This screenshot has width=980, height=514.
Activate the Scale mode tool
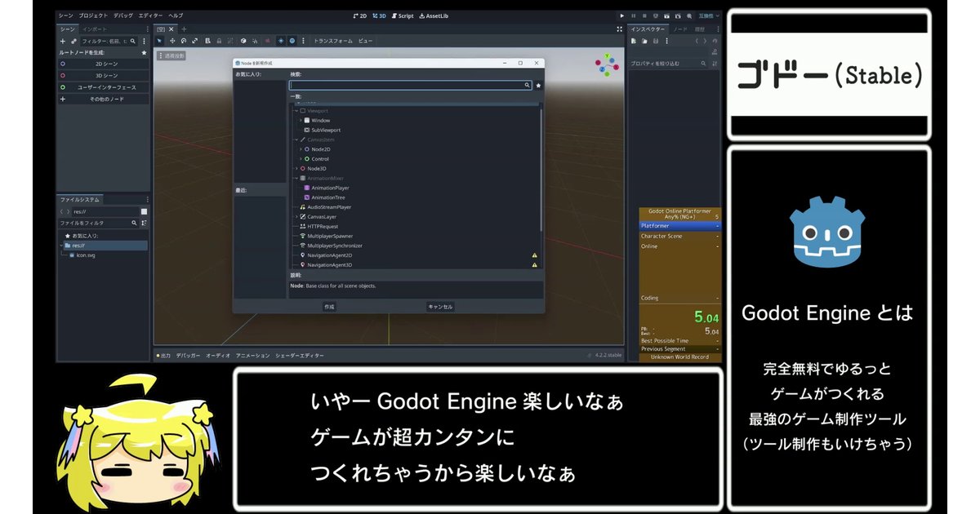(x=195, y=40)
